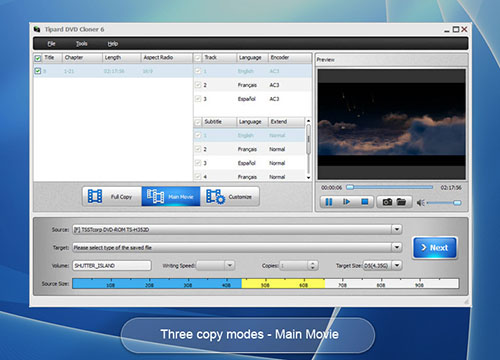Toggle subtitle 1 English checkbox

198,135
